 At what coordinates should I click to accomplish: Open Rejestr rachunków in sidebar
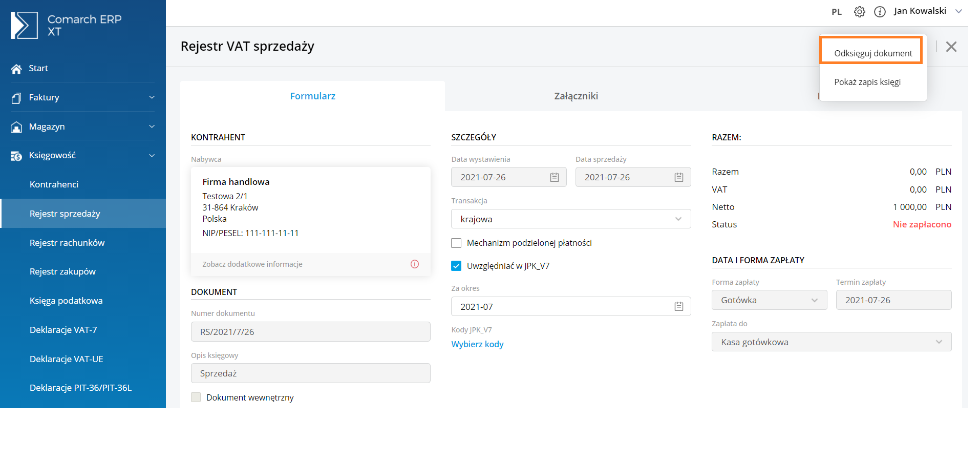coord(83,243)
